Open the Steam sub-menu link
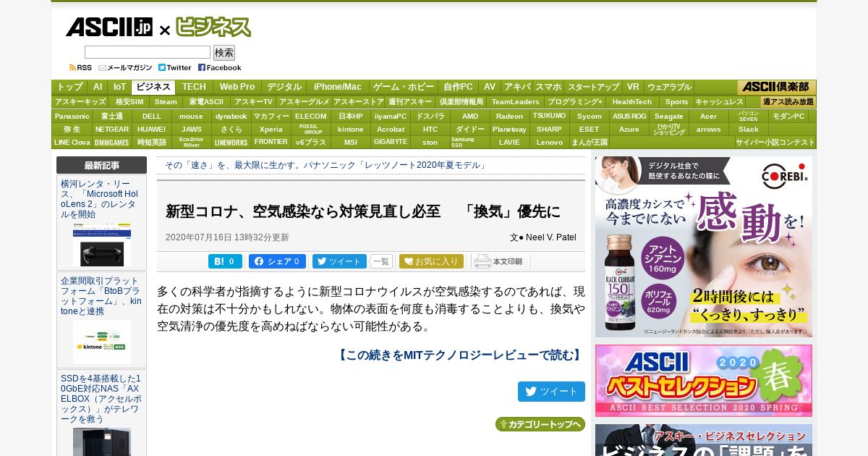Viewport: 868px width, 456px height. (166, 102)
